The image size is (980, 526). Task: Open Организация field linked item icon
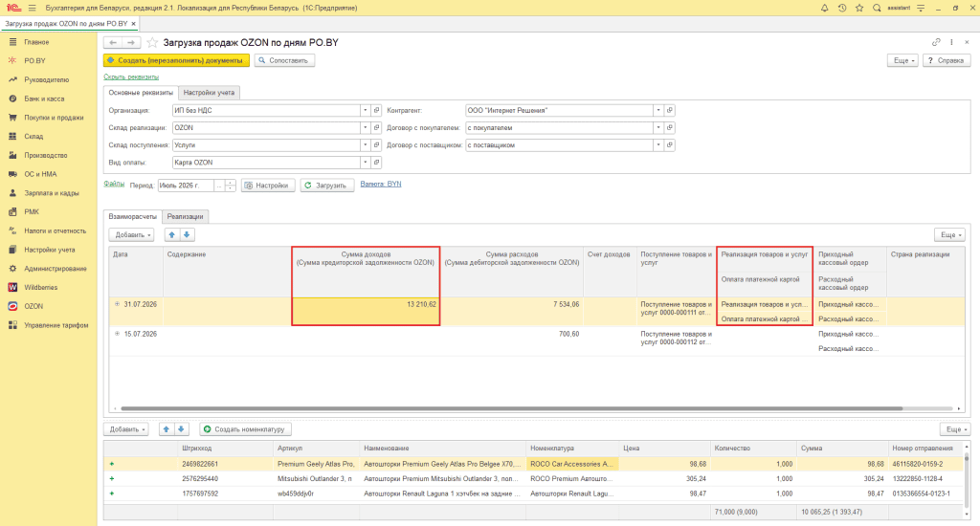click(x=376, y=110)
